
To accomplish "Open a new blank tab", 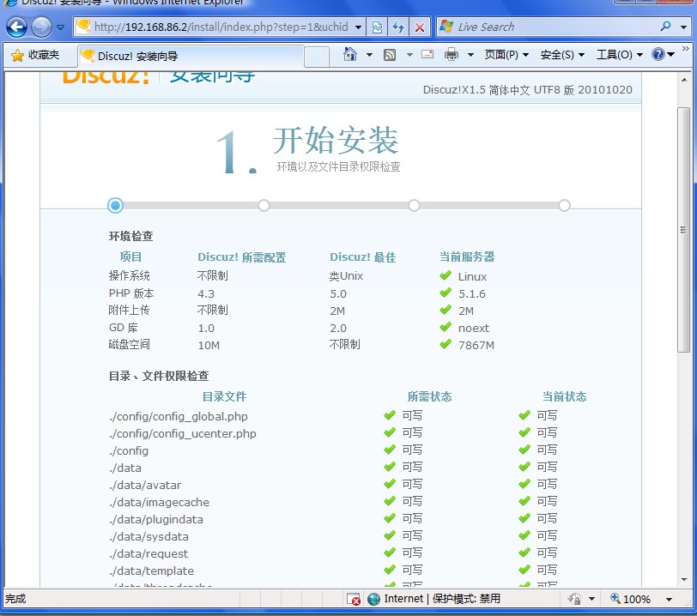I will point(317,57).
